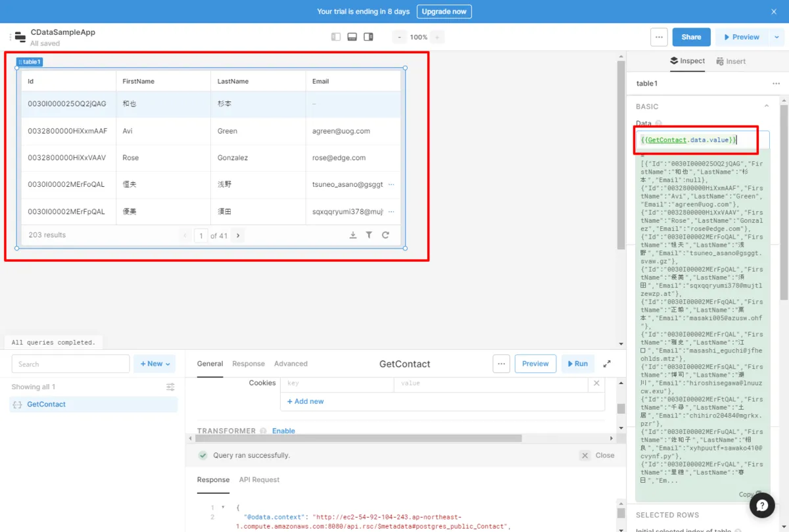Open the New query dropdown

(x=155, y=364)
